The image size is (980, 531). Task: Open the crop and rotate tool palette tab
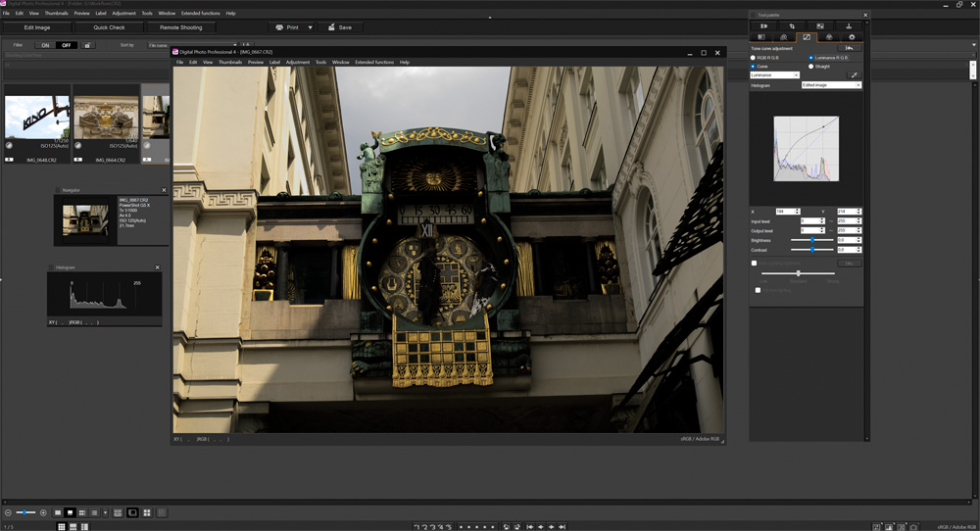(x=792, y=26)
